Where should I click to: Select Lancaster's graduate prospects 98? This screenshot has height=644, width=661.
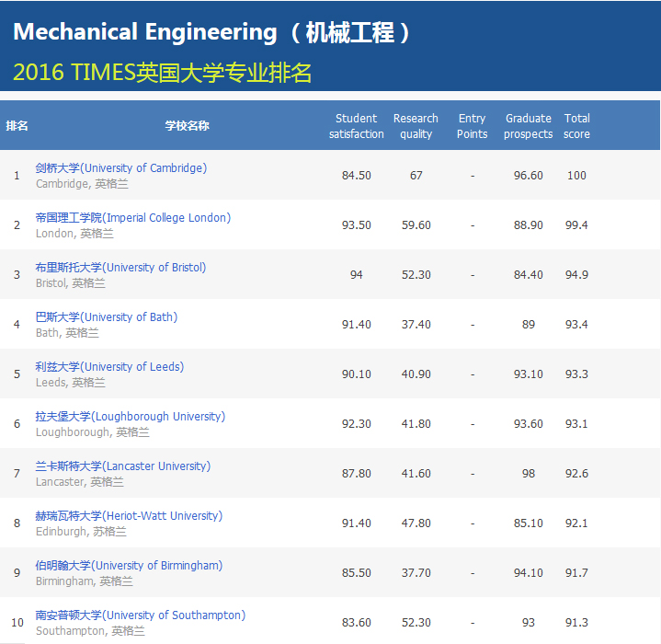[529, 474]
